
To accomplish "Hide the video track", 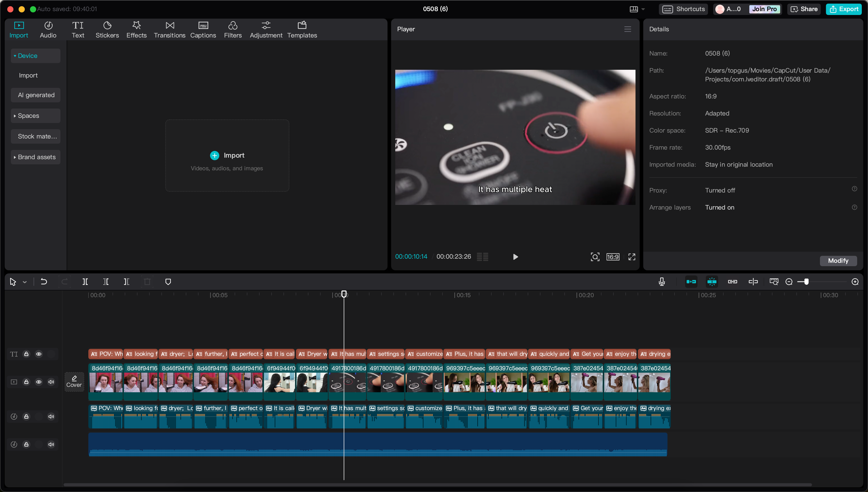I will click(39, 381).
